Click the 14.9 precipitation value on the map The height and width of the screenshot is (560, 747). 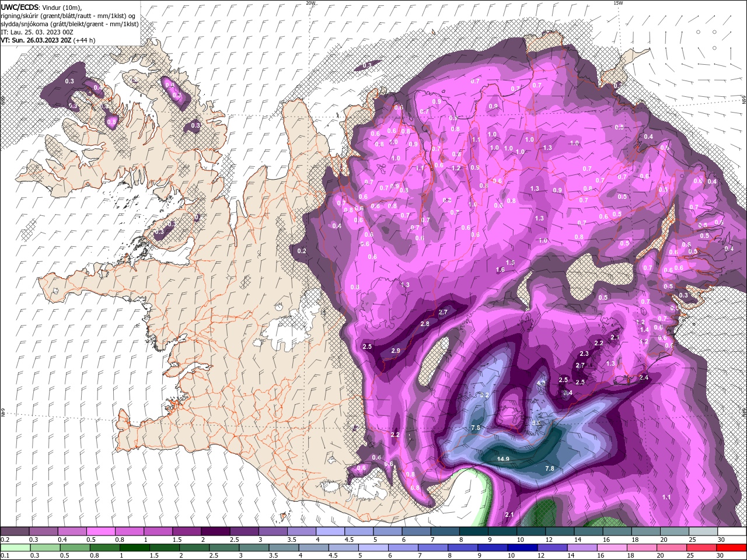point(503,459)
